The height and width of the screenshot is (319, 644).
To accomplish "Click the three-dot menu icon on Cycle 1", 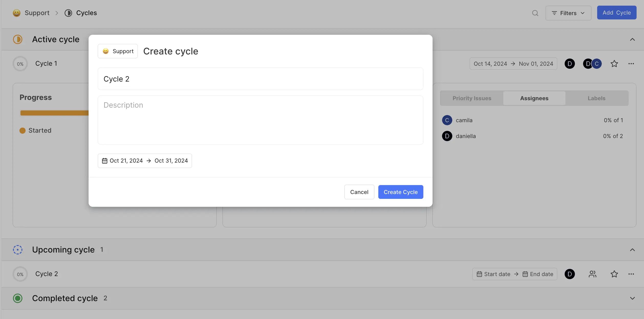I will (x=631, y=64).
